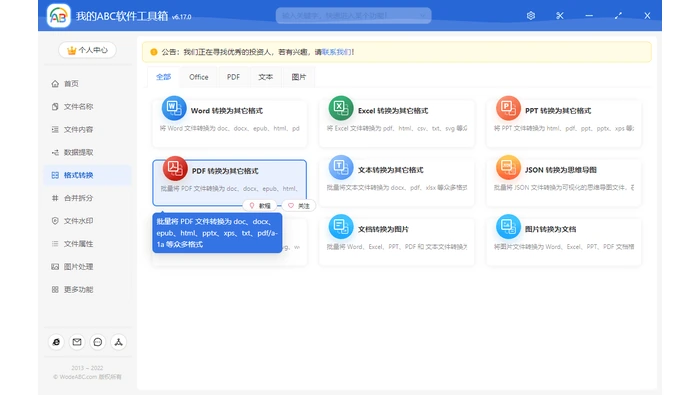700x395 pixels.
Task: Click the watermark shield icon in sidebar
Action: click(55, 221)
